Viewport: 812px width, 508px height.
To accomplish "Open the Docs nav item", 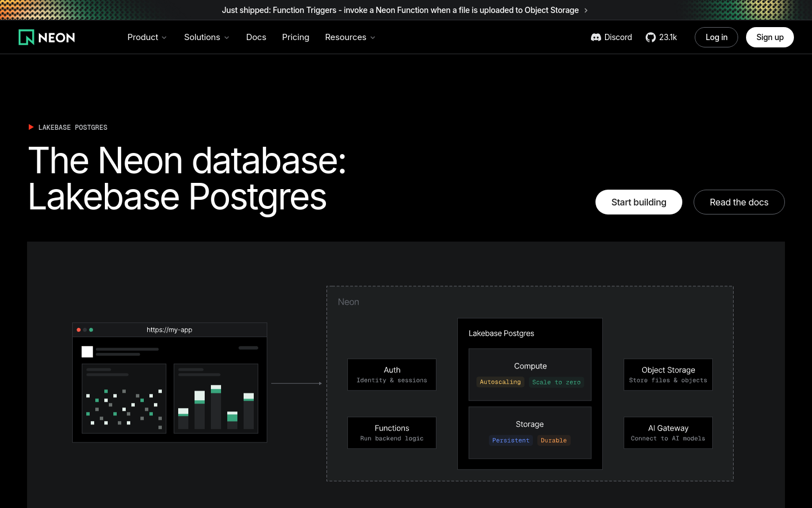I will pyautogui.click(x=256, y=37).
